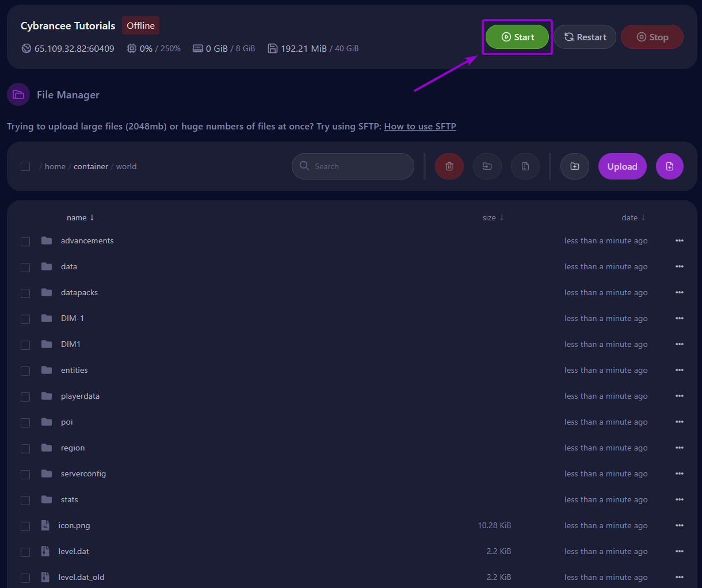
Task: Select the level.dat file checkbox
Action: (25, 552)
